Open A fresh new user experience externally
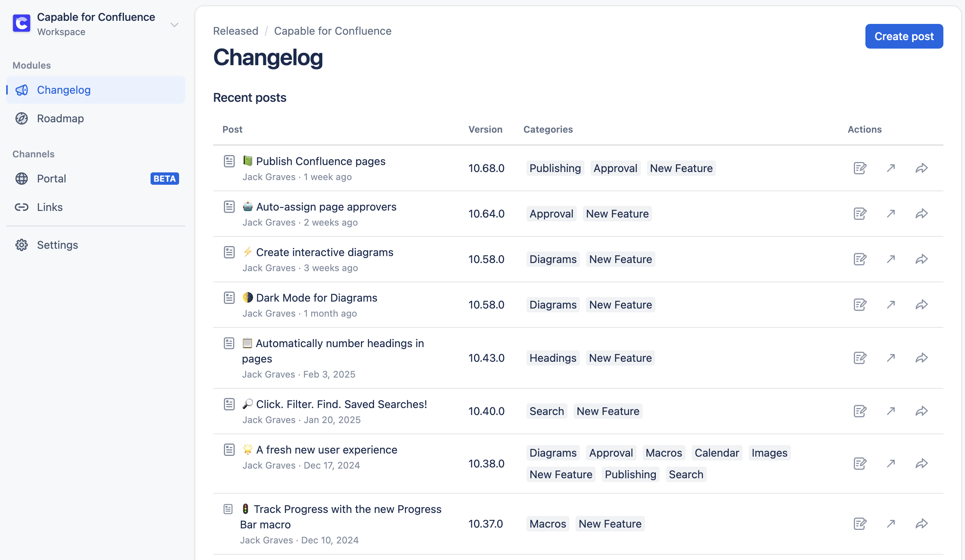The height and width of the screenshot is (560, 965). click(891, 464)
